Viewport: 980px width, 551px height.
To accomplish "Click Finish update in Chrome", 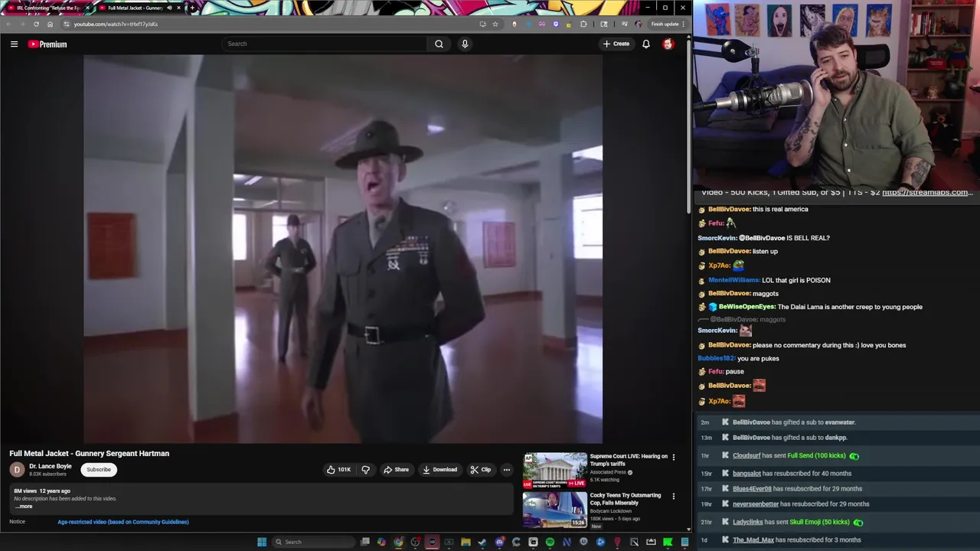I will [x=665, y=24].
